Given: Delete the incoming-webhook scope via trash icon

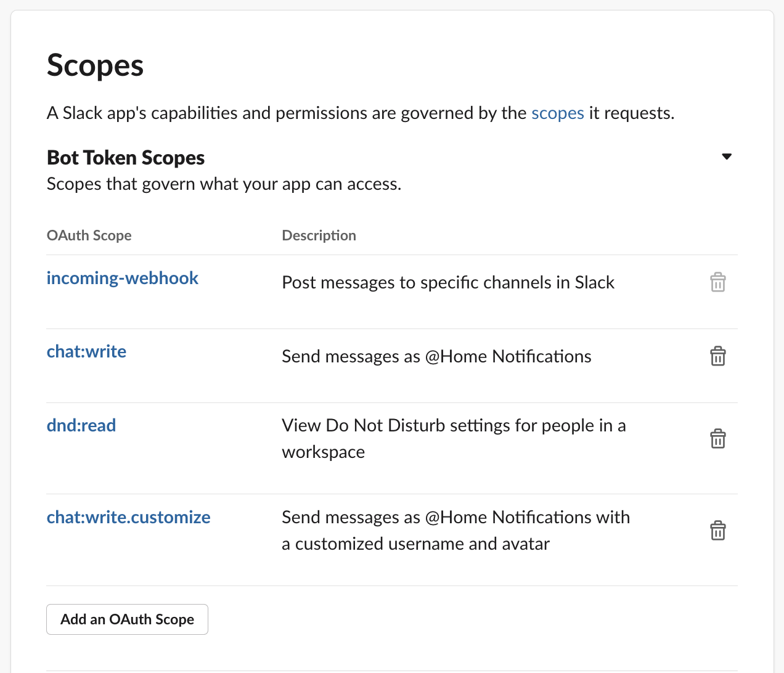Looking at the screenshot, I should (717, 282).
